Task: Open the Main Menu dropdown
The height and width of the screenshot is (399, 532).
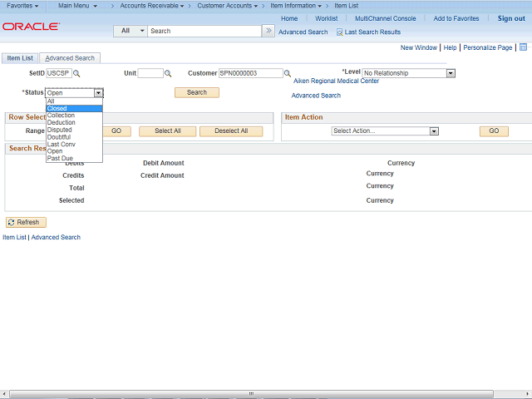Action: pos(77,6)
